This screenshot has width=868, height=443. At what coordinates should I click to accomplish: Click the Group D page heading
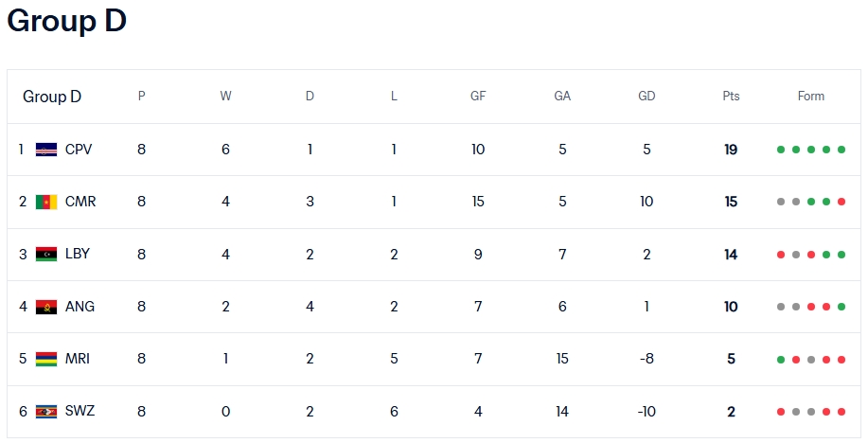(67, 21)
